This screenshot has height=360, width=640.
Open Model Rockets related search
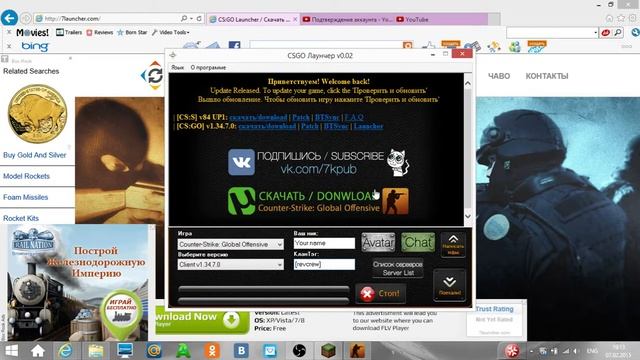pos(27,176)
